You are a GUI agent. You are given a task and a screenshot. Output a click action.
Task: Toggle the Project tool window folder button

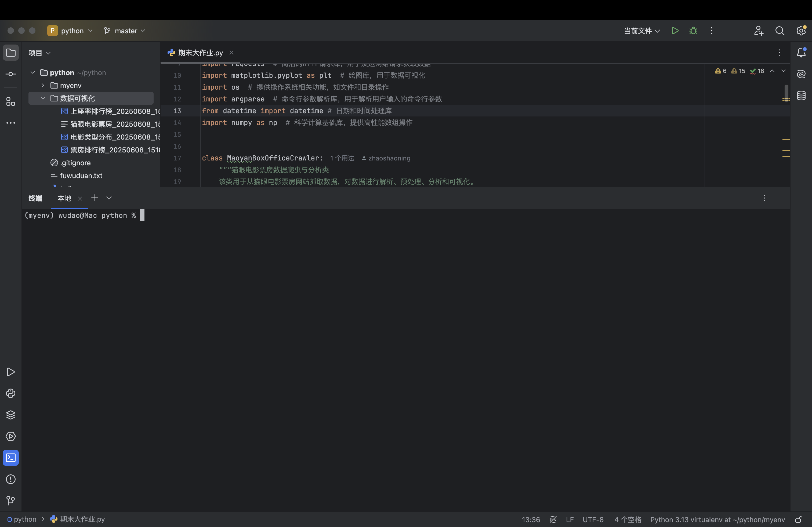click(10, 53)
